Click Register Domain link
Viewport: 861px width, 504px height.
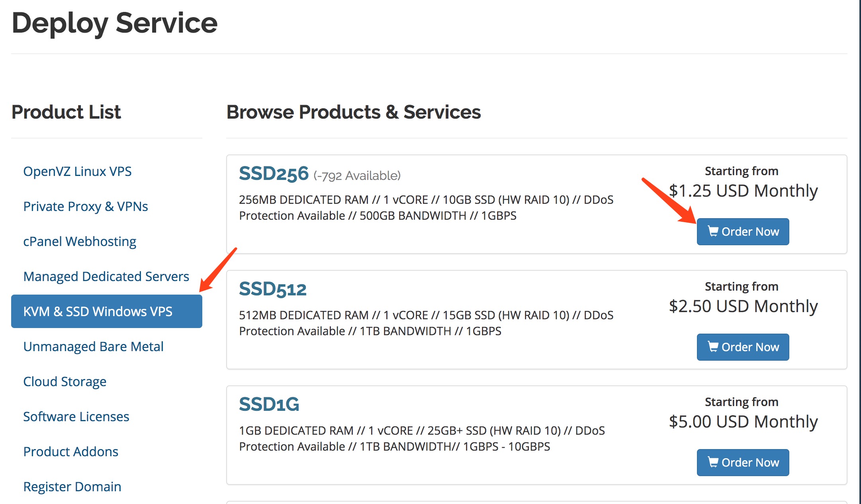[72, 486]
